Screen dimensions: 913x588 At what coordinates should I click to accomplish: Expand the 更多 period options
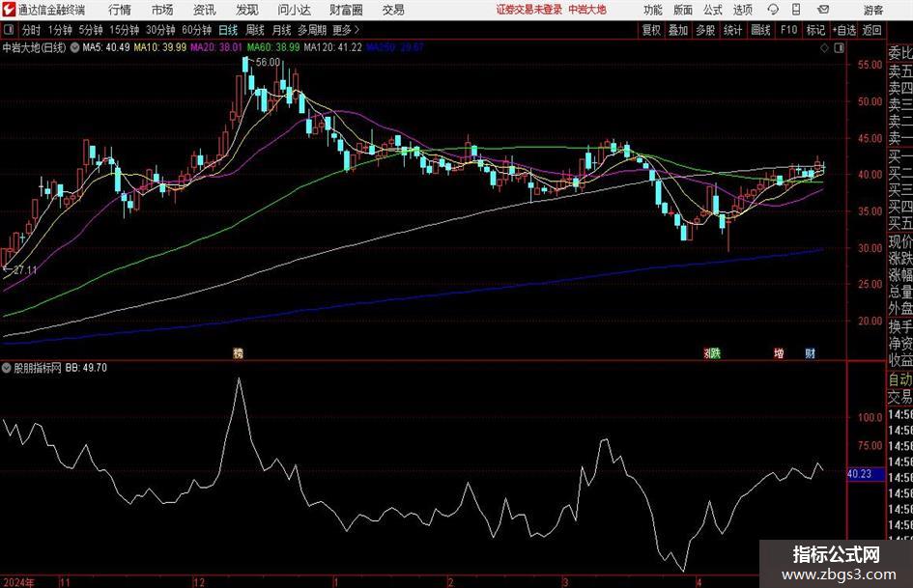pyautogui.click(x=345, y=30)
